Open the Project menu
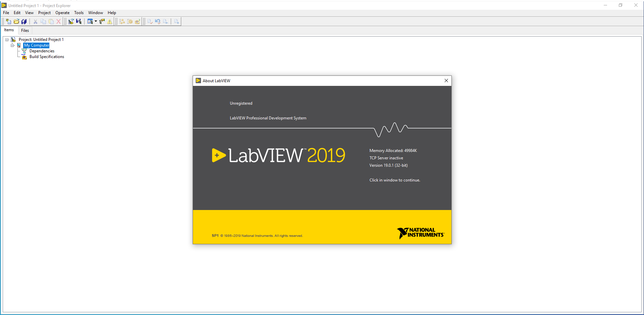The image size is (644, 315). [44, 13]
